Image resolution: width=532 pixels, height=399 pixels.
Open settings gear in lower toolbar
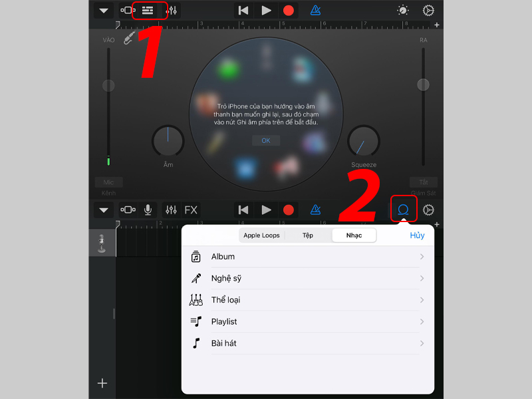[x=428, y=210]
